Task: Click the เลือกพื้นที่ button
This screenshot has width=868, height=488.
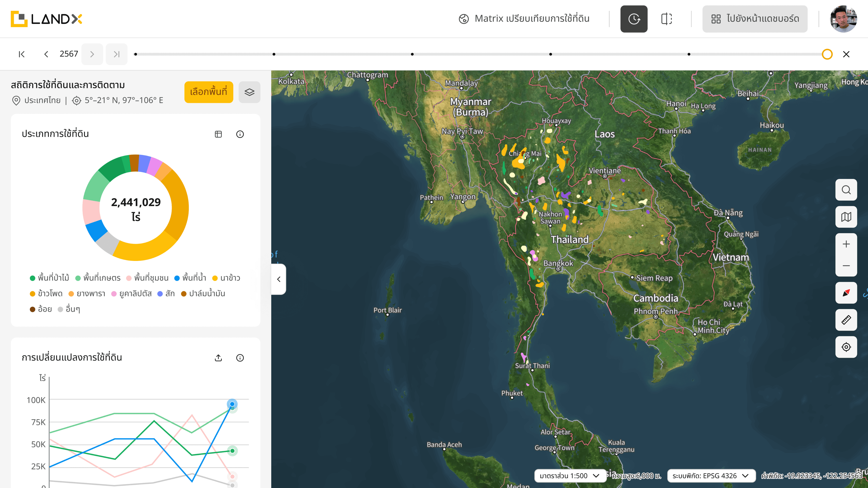Action: point(209,92)
